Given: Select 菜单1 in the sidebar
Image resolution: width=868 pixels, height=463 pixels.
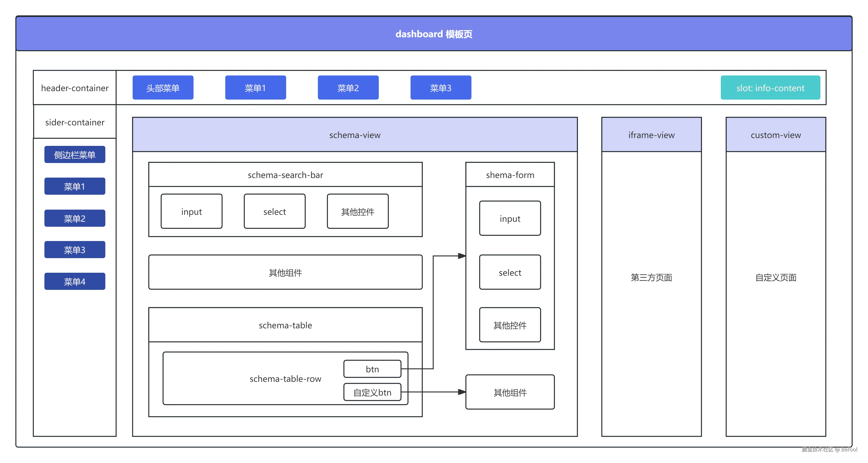Looking at the screenshot, I should [x=75, y=186].
